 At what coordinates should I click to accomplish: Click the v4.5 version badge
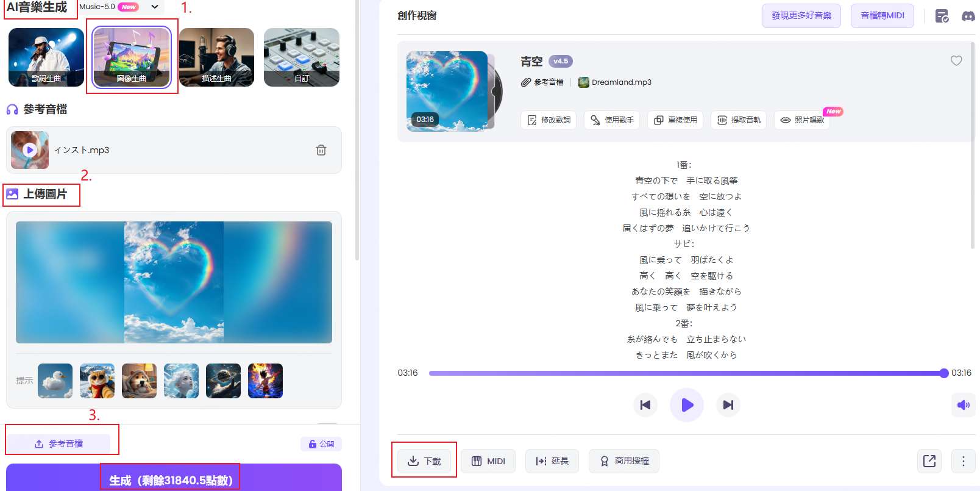click(x=561, y=61)
